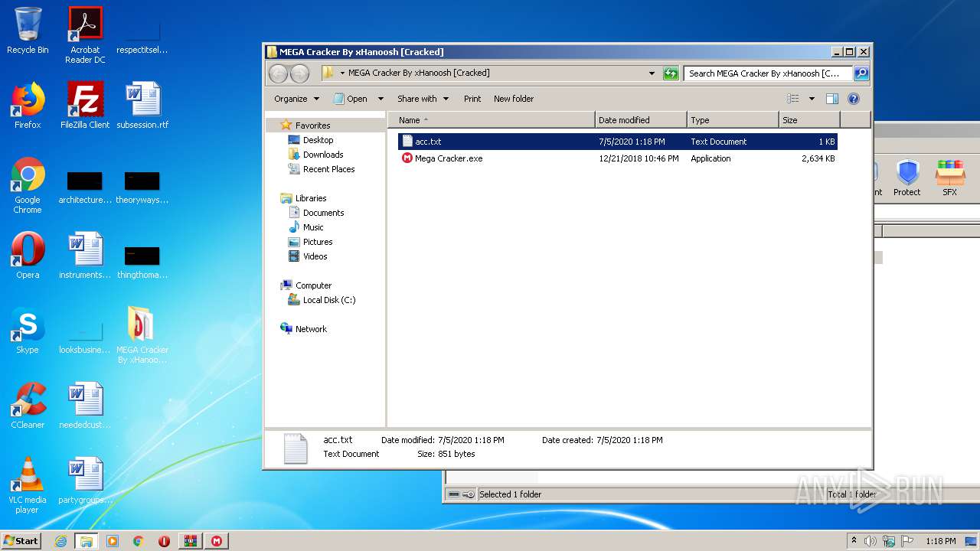This screenshot has height=551, width=980.
Task: Select Network in navigation pane
Action: (311, 329)
